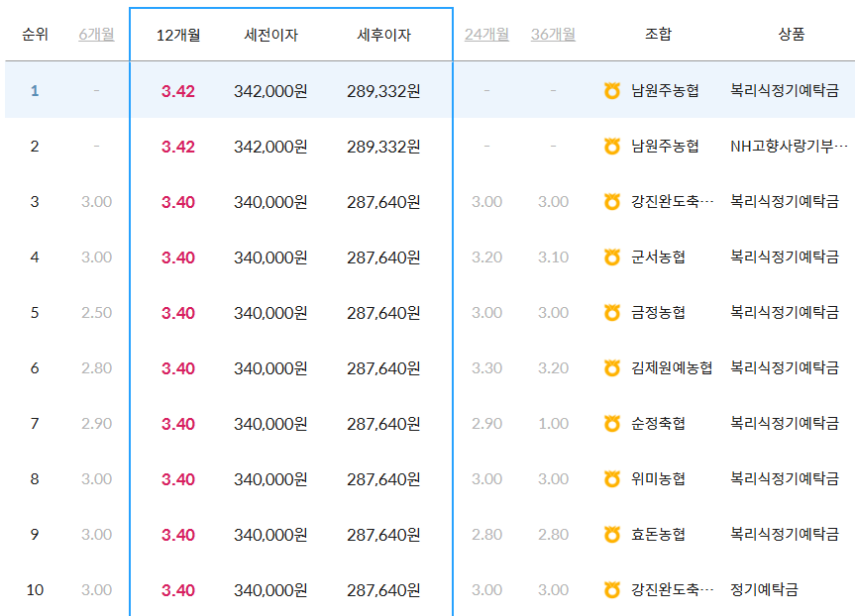Switch to the 24개월 rate column
This screenshot has width=855, height=616.
486,35
